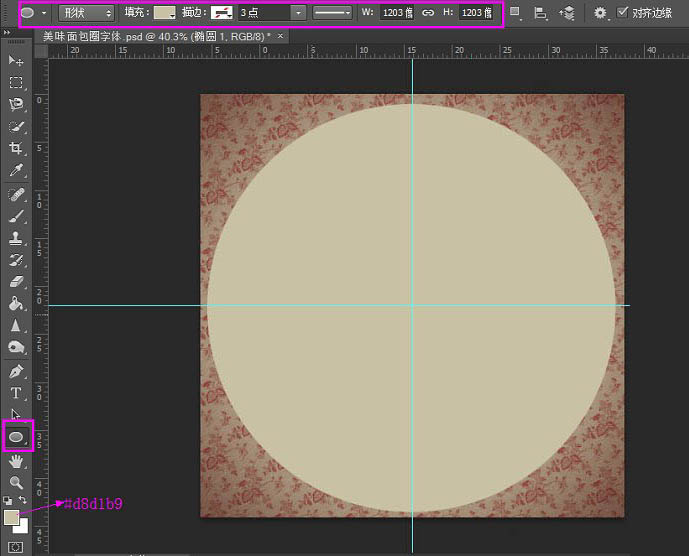
Task: Select the Horizontal Type tool
Action: (16, 393)
